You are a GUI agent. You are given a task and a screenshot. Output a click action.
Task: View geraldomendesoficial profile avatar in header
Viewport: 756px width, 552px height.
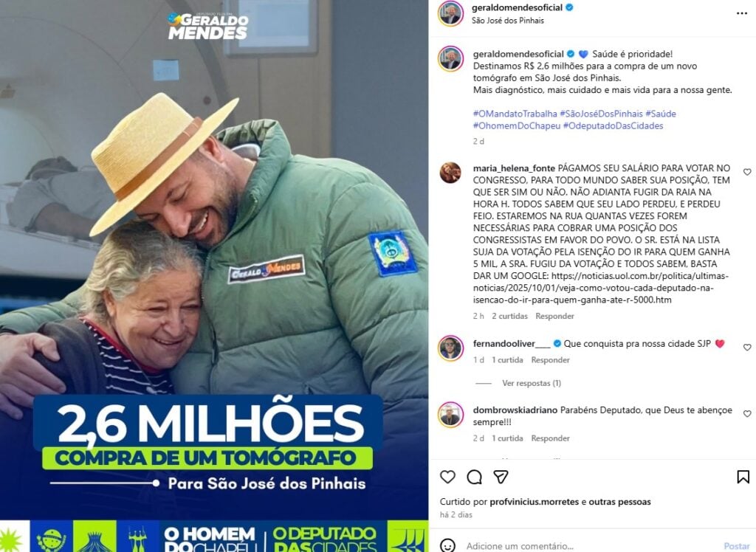450,13
